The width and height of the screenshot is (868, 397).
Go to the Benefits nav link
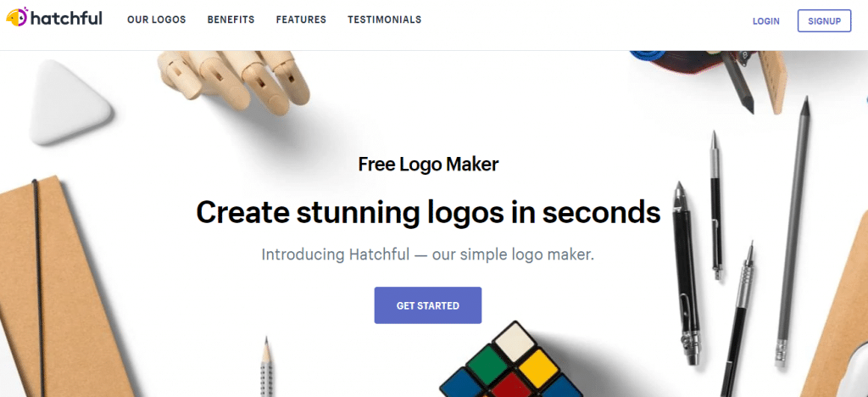[231, 20]
